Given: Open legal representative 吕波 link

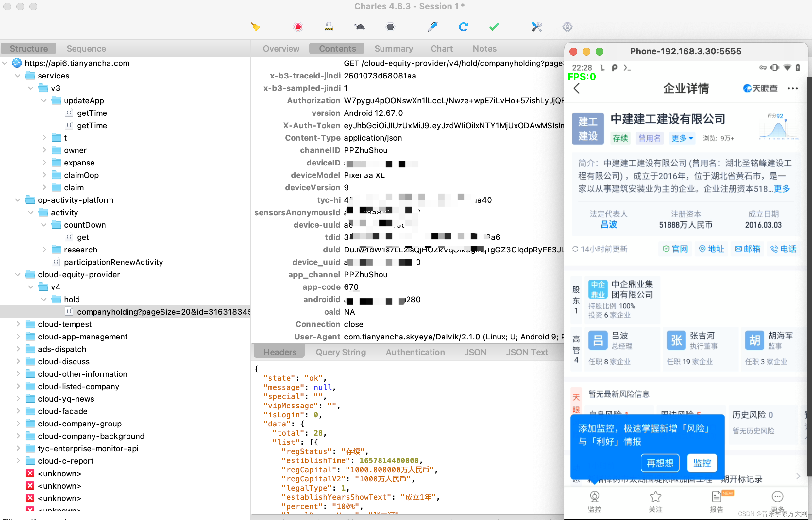Looking at the screenshot, I should click(x=608, y=225).
